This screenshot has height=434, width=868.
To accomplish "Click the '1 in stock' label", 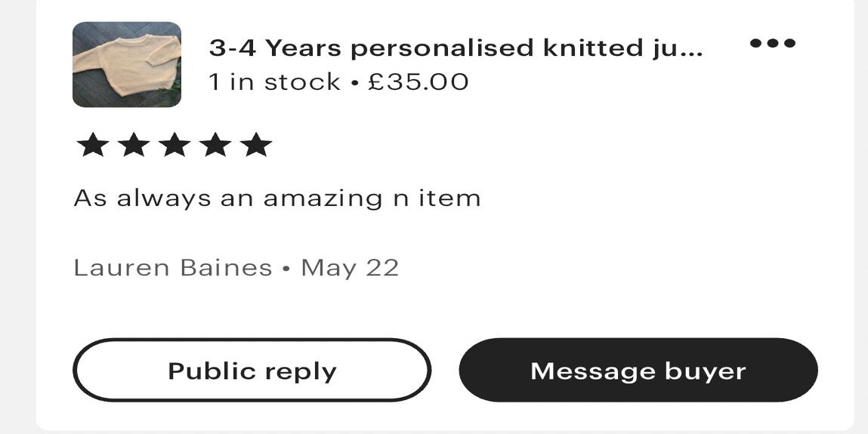I will (274, 82).
